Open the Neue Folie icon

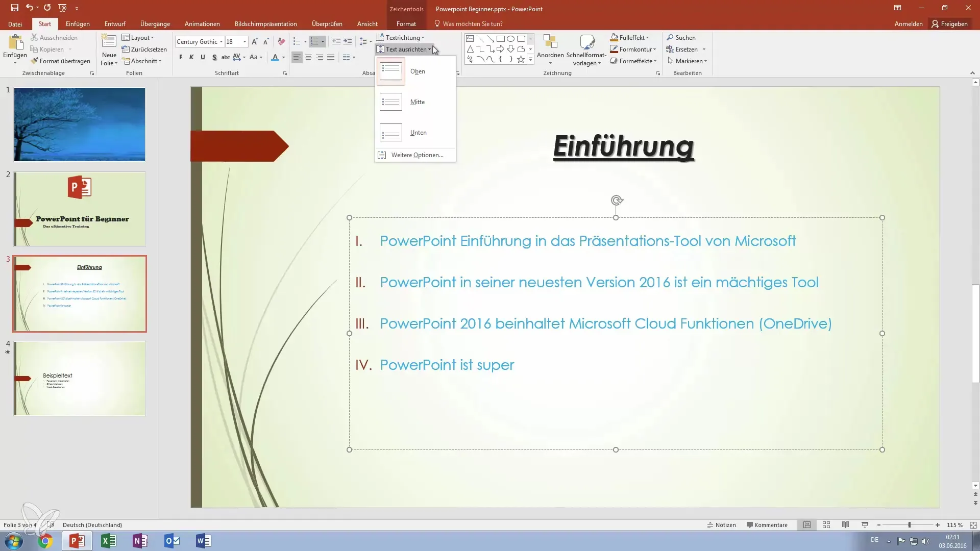pos(109,43)
